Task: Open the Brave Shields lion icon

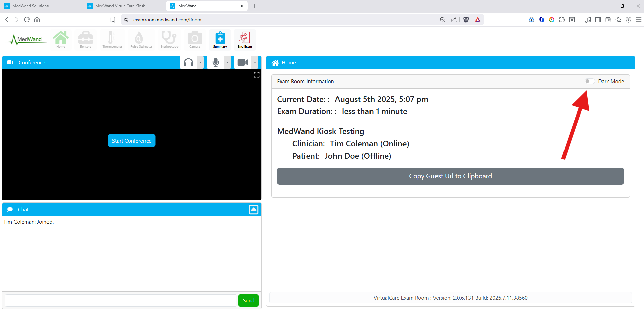Action: click(x=466, y=20)
